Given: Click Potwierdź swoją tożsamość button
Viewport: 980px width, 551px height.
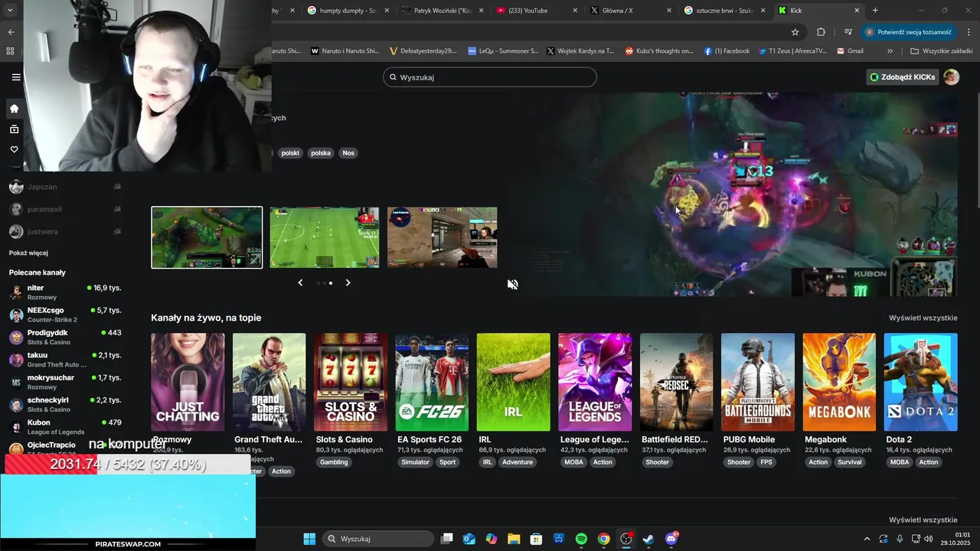Looking at the screenshot, I should tap(909, 32).
